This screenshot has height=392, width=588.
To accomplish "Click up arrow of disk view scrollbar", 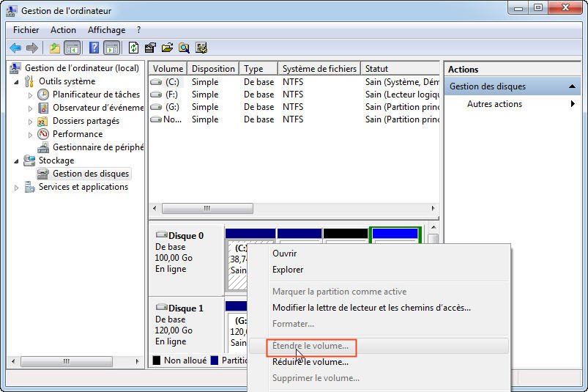I will tap(433, 227).
